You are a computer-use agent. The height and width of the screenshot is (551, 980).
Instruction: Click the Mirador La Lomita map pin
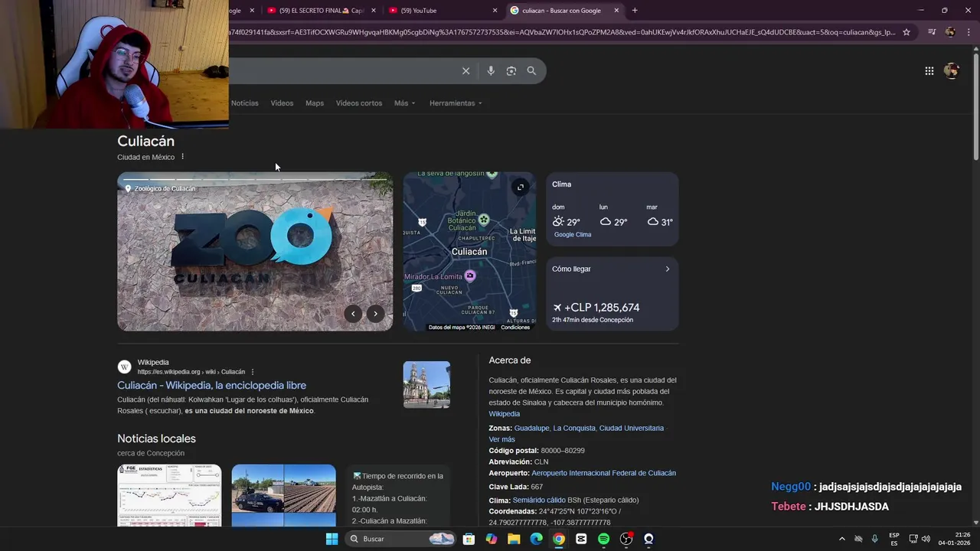pyautogui.click(x=470, y=275)
